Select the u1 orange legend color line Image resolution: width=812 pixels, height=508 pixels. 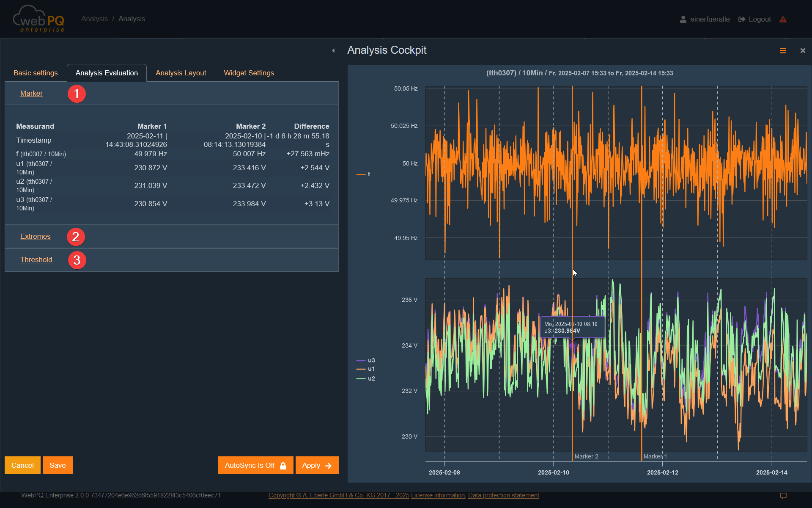[361, 369]
